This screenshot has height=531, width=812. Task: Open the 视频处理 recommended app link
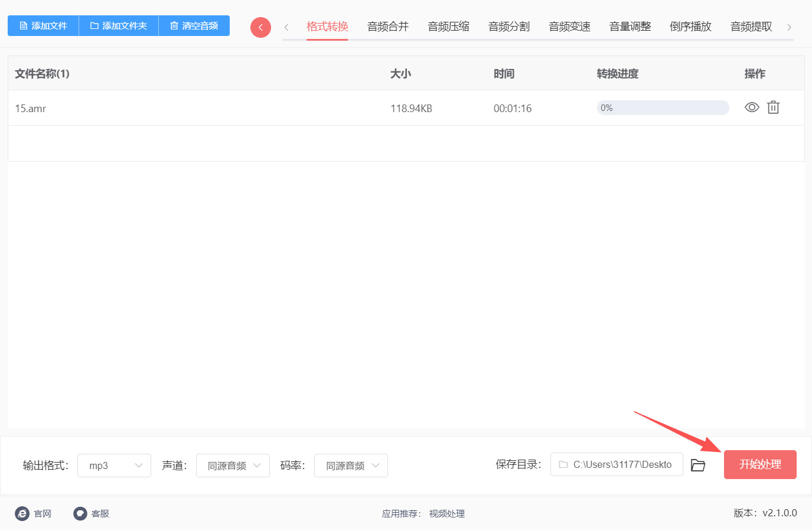tap(447, 514)
